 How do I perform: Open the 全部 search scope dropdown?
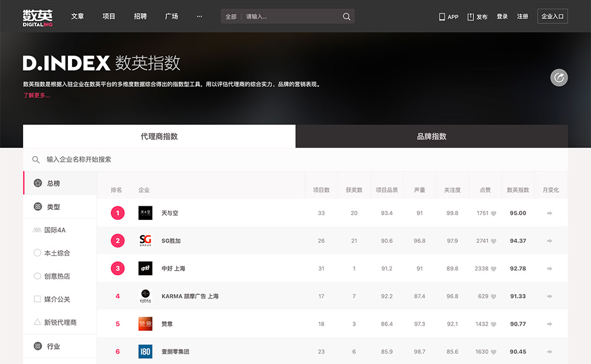click(230, 17)
